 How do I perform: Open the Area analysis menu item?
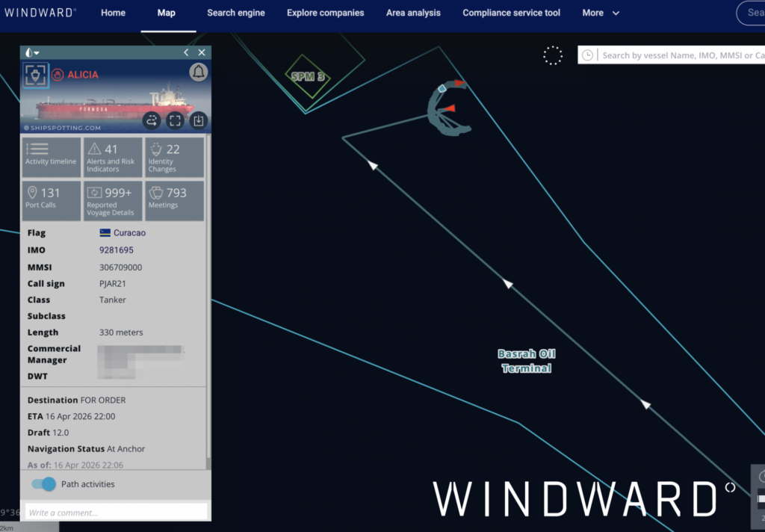pos(413,13)
